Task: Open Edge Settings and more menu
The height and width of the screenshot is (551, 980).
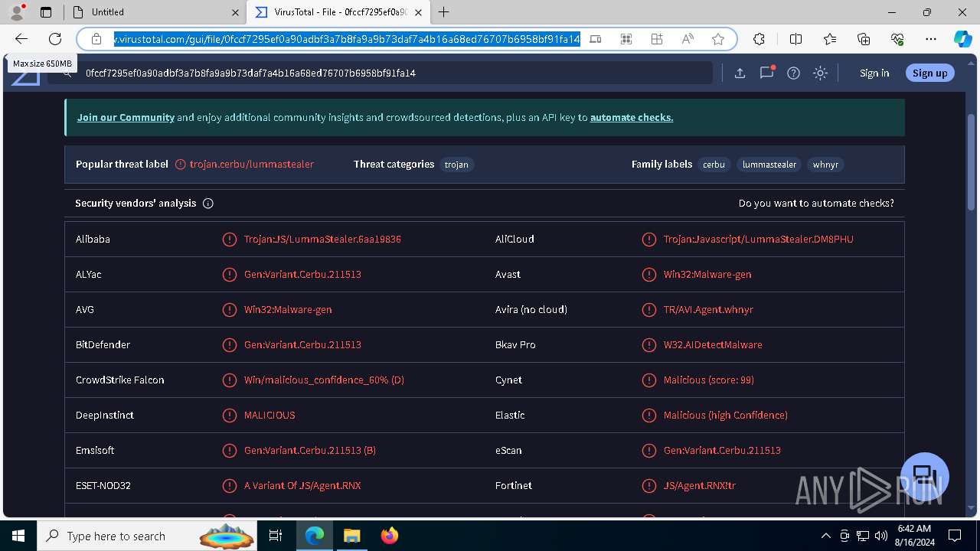Action: point(931,39)
